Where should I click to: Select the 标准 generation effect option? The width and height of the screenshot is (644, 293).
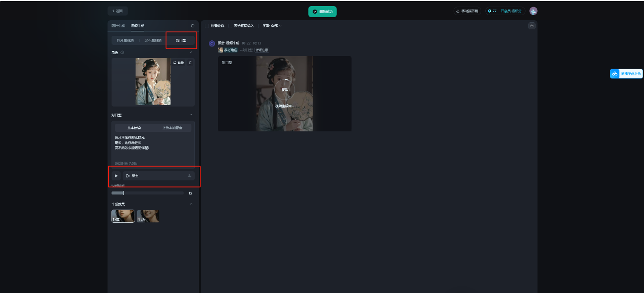(123, 216)
